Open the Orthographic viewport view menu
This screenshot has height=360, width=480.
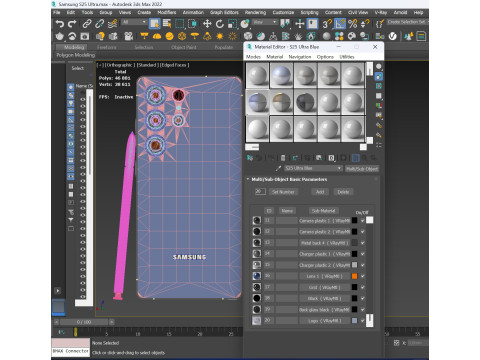120,65
